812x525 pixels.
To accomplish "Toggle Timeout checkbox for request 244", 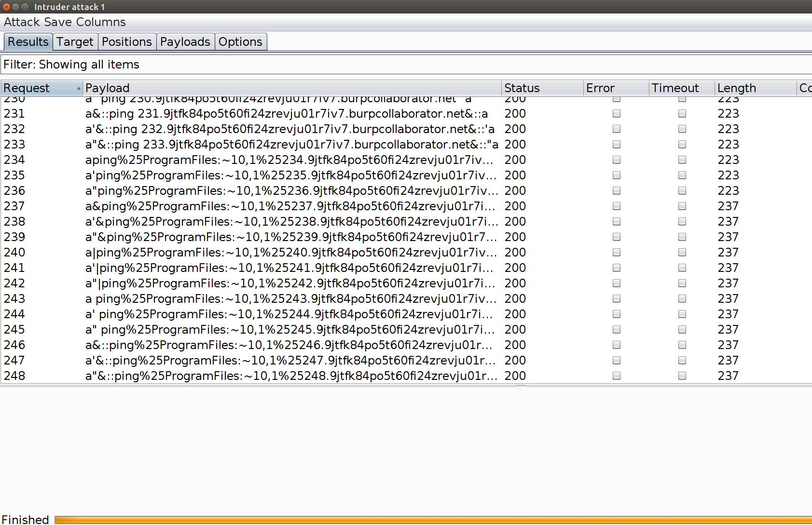I will 682,314.
